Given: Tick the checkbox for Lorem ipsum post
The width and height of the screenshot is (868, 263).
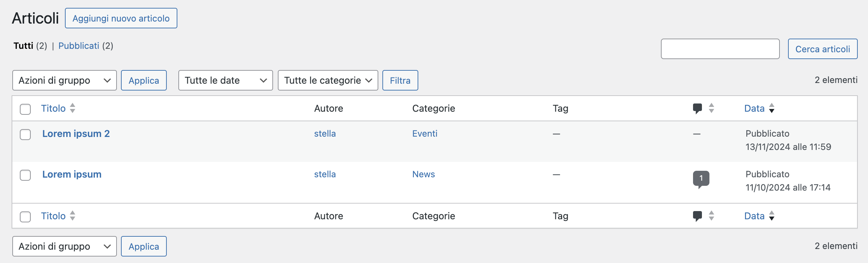Looking at the screenshot, I should point(25,175).
